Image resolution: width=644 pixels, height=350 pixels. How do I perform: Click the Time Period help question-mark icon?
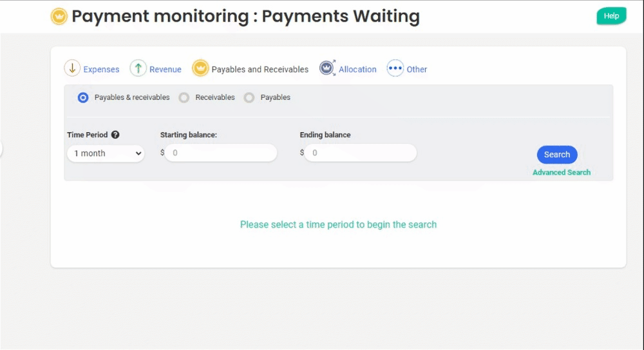pyautogui.click(x=115, y=135)
